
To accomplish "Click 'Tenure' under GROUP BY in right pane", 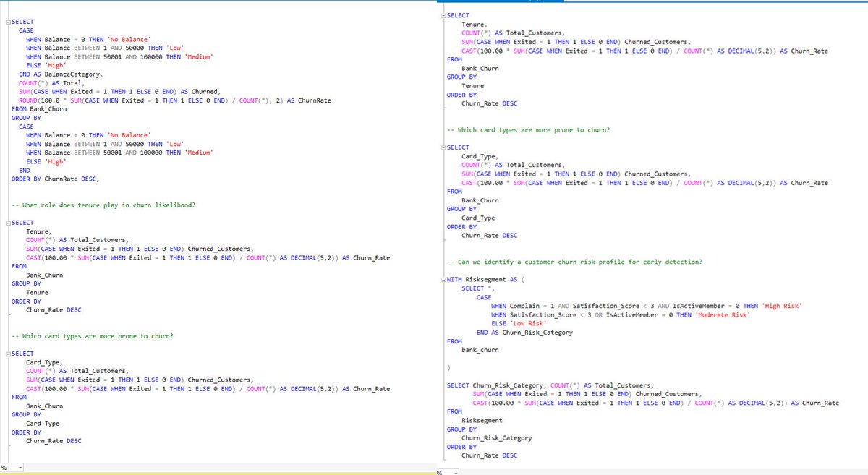I will 473,86.
